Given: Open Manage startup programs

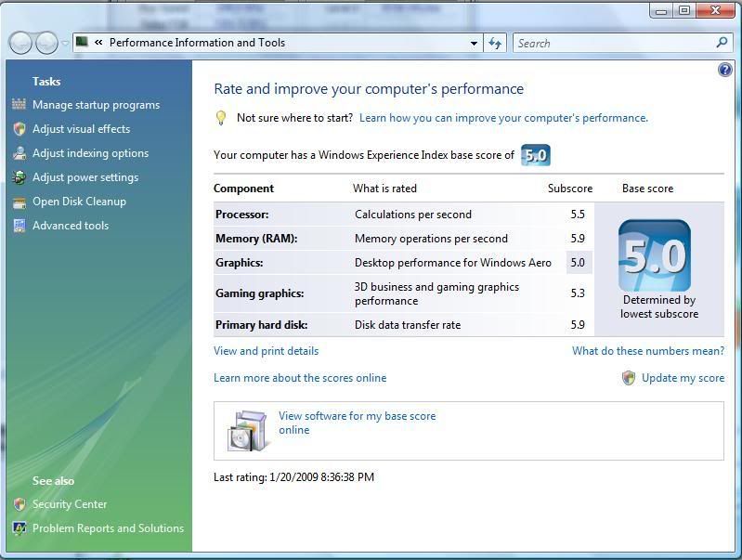Looking at the screenshot, I should (x=96, y=105).
